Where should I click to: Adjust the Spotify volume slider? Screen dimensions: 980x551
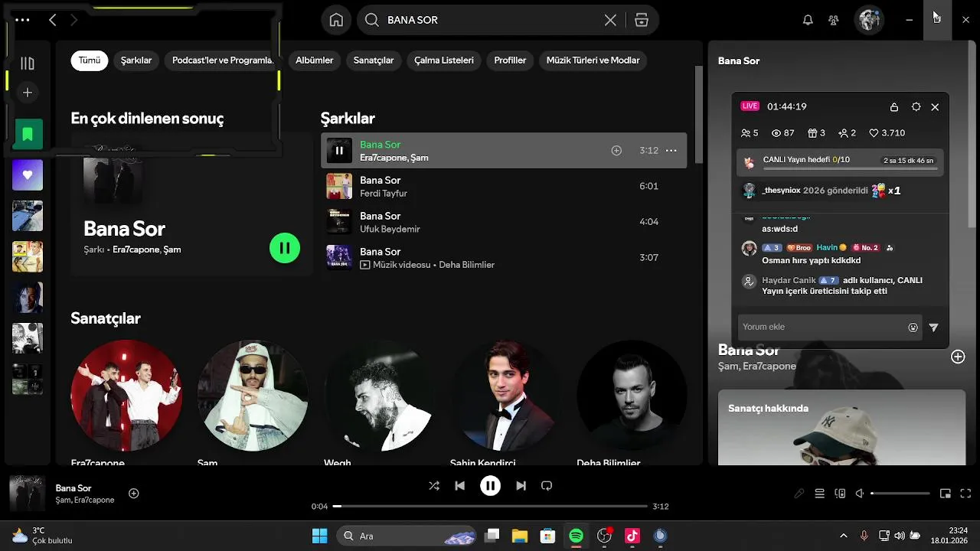coord(900,494)
